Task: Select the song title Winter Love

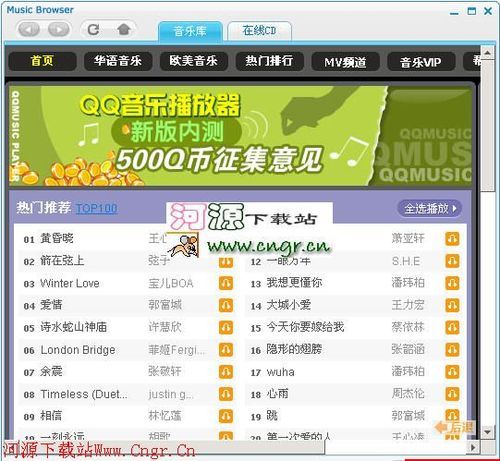Action: click(x=70, y=283)
